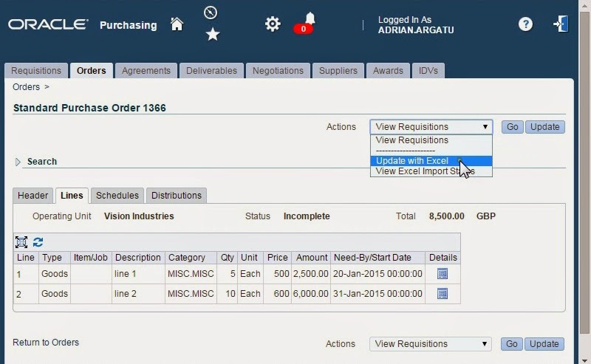This screenshot has width=591, height=364.
Task: Open Favorites star icon
Action: (213, 34)
